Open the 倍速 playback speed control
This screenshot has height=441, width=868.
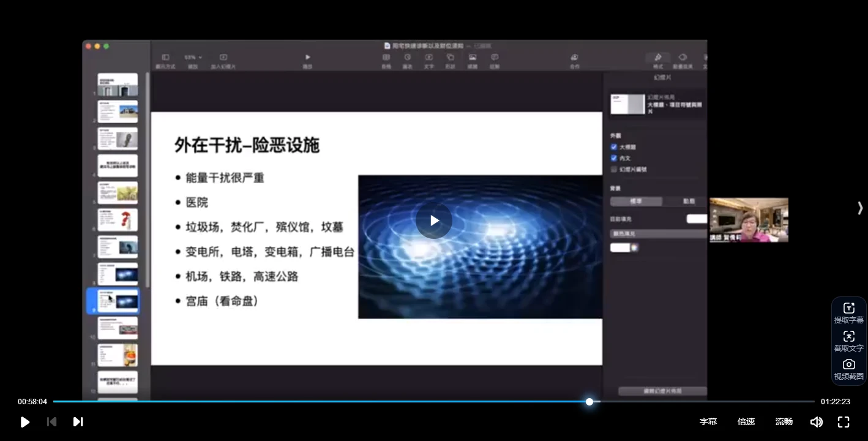(746, 421)
